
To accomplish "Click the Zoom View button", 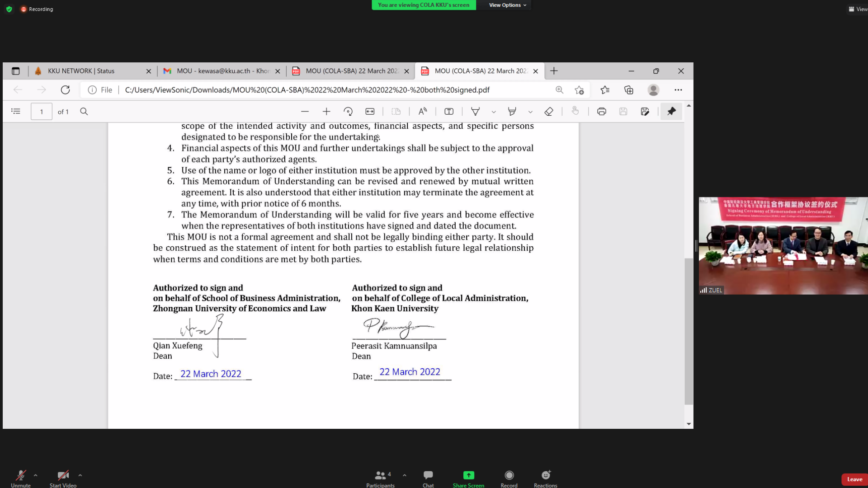I will pos(858,9).
